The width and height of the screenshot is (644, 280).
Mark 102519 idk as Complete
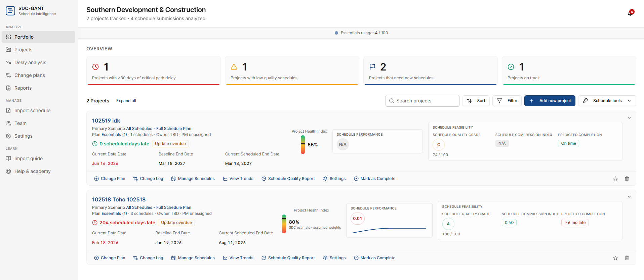pos(374,179)
